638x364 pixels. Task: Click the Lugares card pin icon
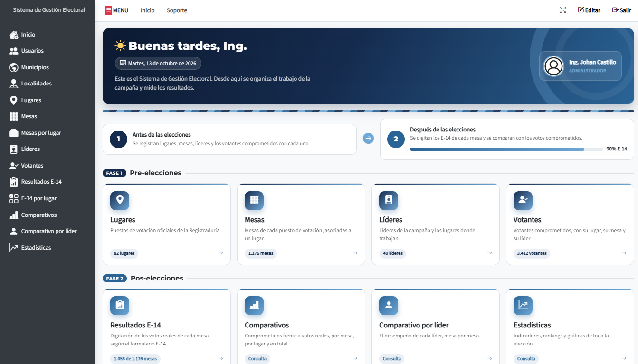(120, 201)
